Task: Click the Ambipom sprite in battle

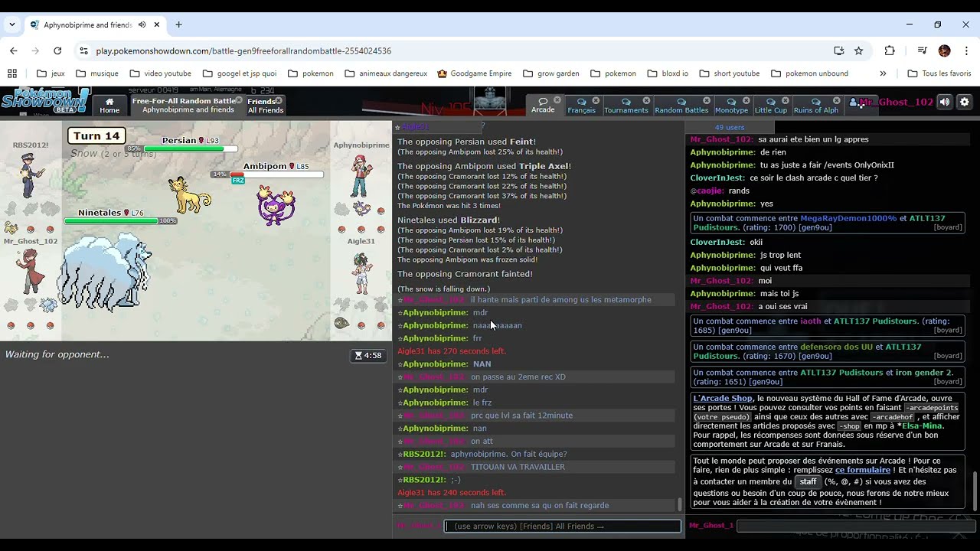Action: coord(276,205)
